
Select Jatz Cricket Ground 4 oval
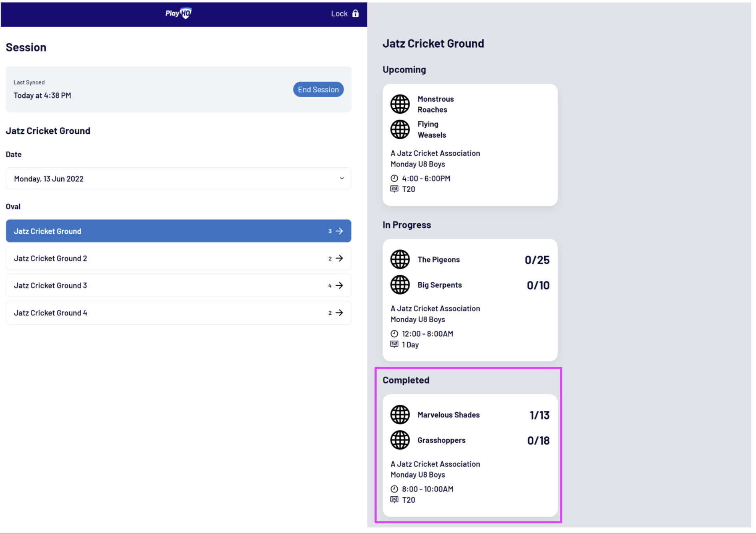click(x=179, y=313)
